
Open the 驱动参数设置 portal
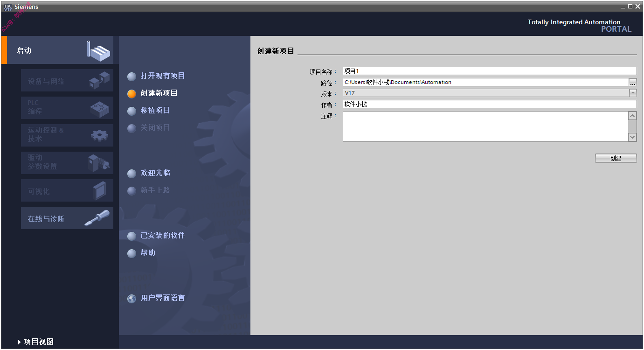67,163
